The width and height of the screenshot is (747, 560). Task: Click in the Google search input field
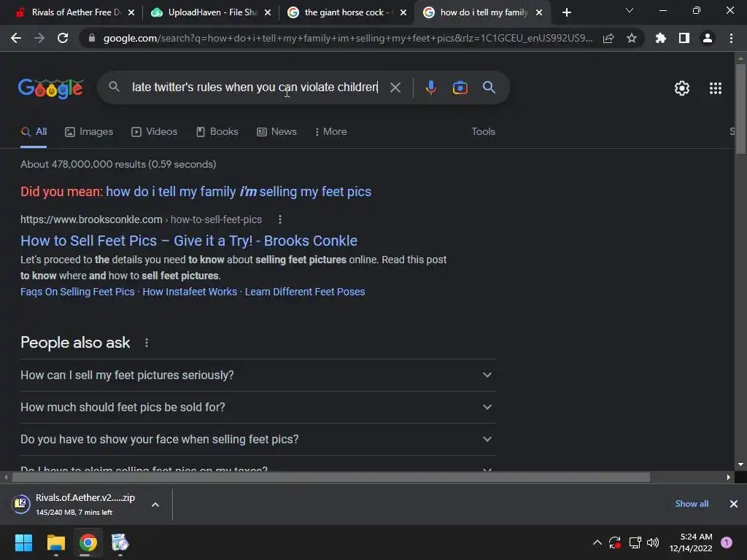tap(255, 87)
